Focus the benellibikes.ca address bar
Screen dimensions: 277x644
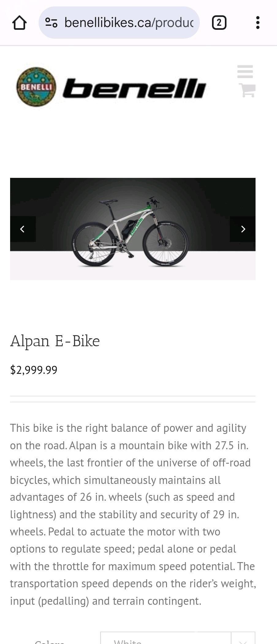coord(129,23)
